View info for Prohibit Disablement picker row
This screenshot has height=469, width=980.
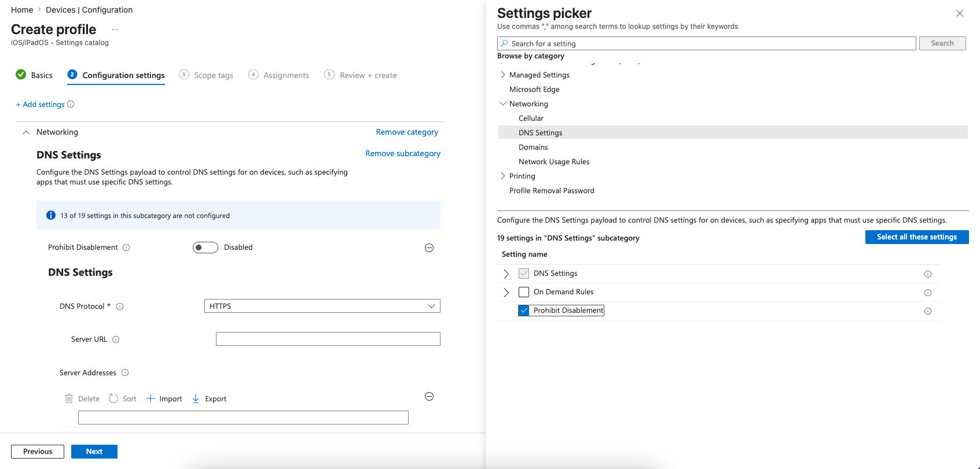coord(928,311)
